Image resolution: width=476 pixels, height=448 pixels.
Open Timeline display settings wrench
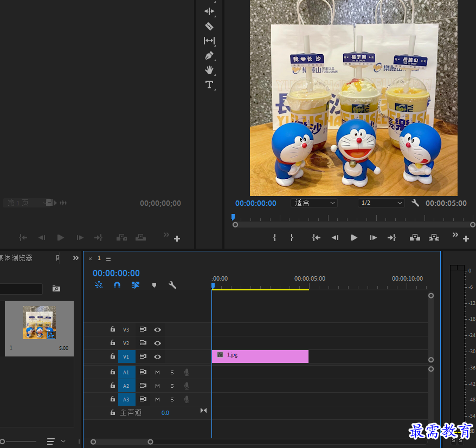click(172, 285)
